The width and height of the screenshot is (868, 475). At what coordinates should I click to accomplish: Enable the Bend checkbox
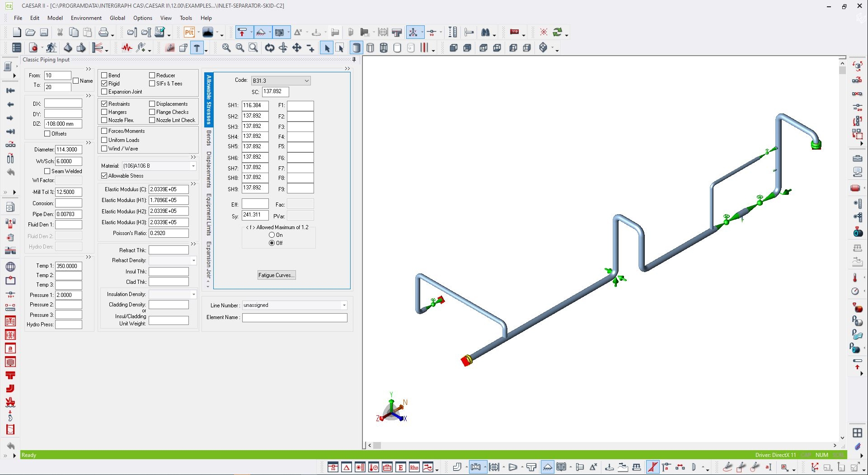[104, 75]
